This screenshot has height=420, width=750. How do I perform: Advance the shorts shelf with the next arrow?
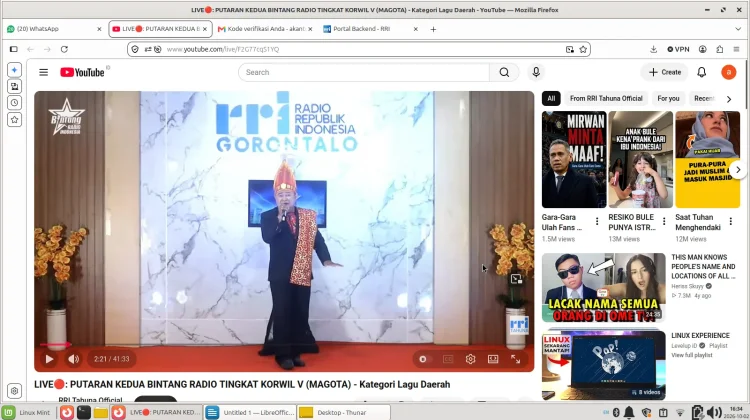pos(738,169)
